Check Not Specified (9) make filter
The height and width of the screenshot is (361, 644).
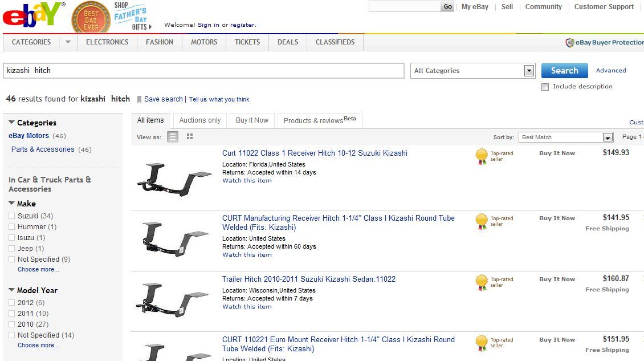tap(12, 259)
